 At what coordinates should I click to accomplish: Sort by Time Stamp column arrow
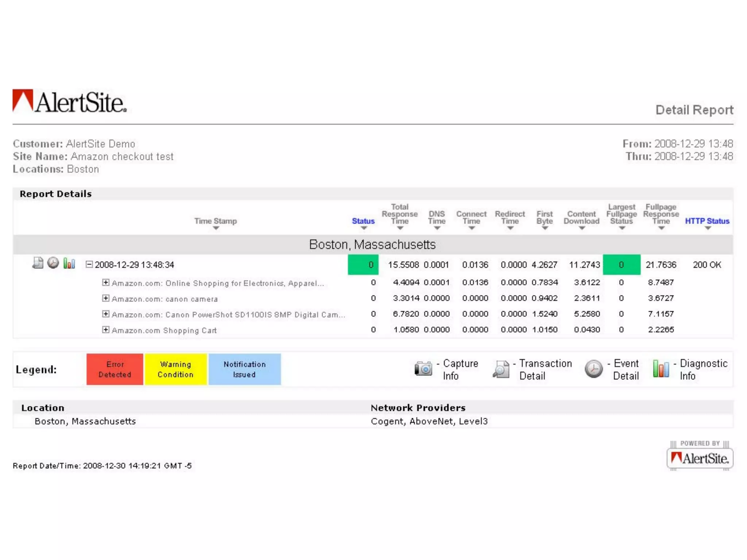click(x=216, y=228)
